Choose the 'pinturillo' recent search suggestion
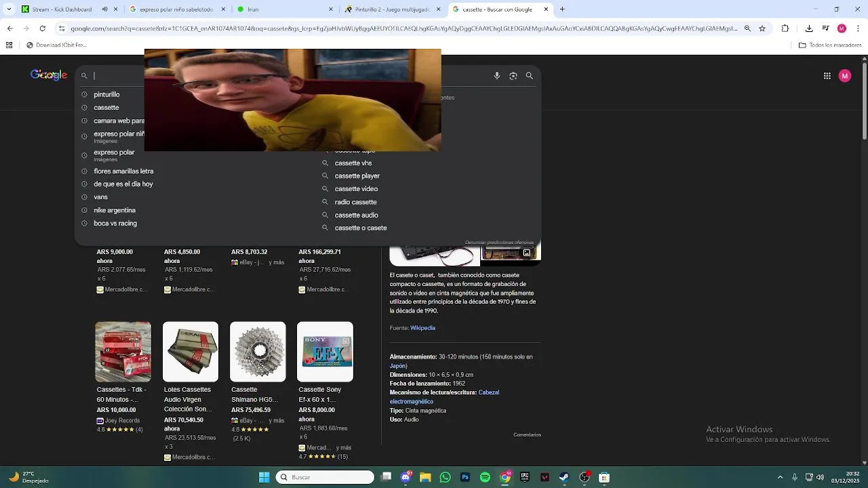The width and height of the screenshot is (868, 488). [x=106, y=95]
